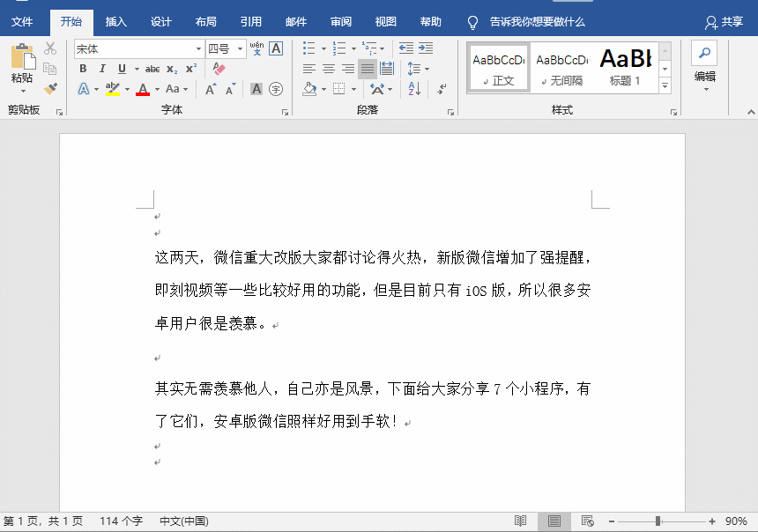The image size is (758, 532).
Task: Apply yellow text highlight color
Action: point(113,89)
